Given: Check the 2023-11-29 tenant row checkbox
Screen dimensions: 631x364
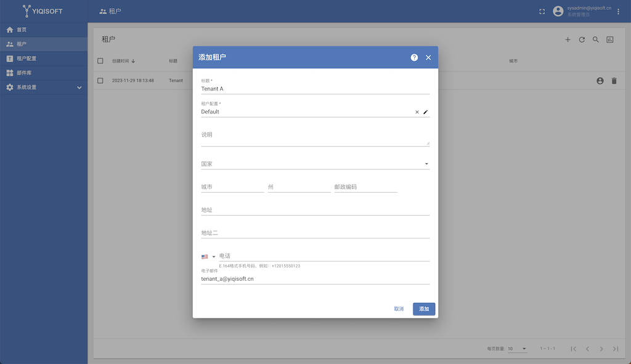Looking at the screenshot, I should click(100, 81).
